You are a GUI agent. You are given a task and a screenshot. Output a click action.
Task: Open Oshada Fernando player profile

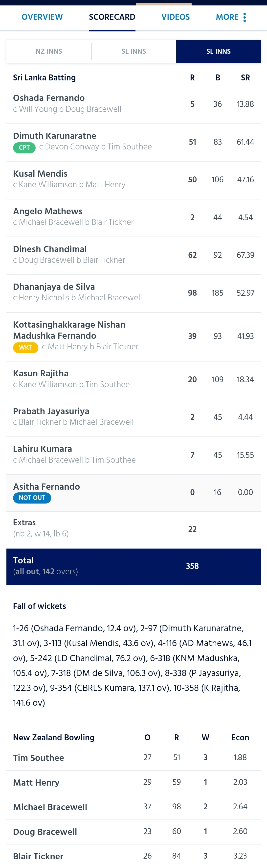coord(49,98)
